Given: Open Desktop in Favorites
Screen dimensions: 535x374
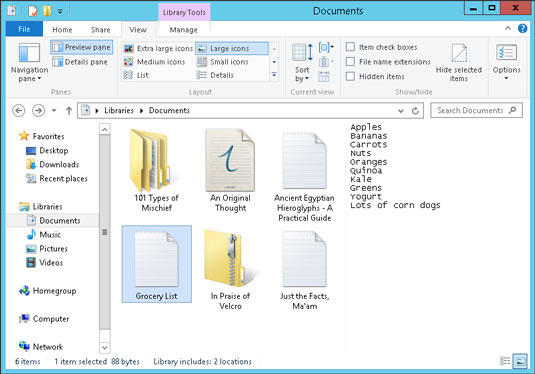Looking at the screenshot, I should (x=47, y=150).
